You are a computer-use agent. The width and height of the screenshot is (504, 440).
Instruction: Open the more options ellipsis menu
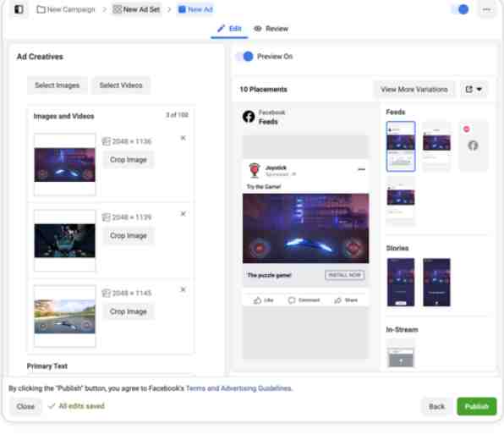[x=486, y=9]
